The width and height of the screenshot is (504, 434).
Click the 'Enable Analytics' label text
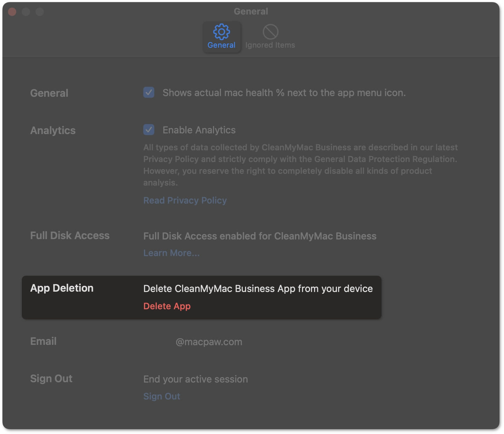pyautogui.click(x=199, y=130)
